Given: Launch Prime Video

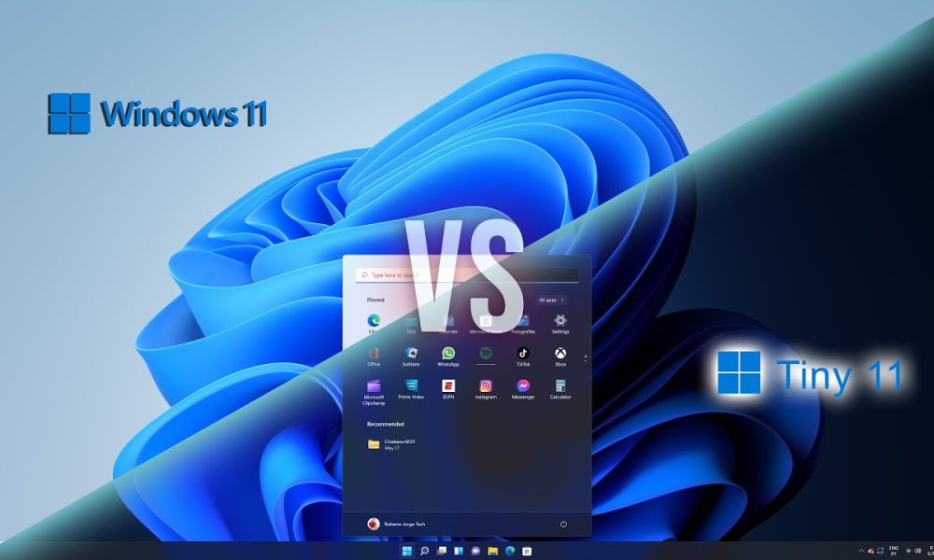Looking at the screenshot, I should 411,386.
